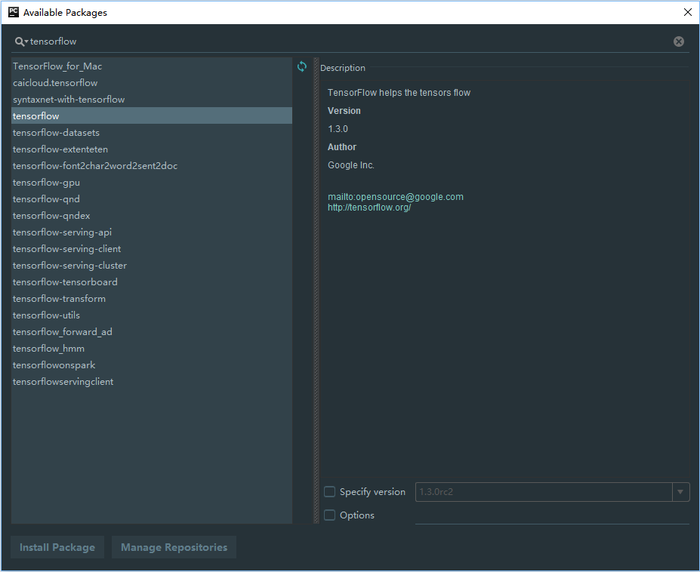Open the version dropdown showing 1.3.0rc2

[681, 492]
